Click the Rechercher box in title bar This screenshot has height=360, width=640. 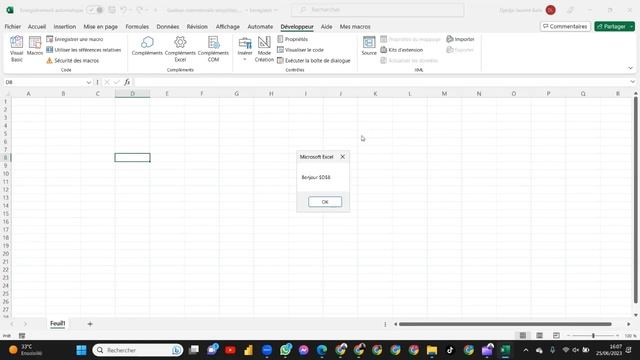(378, 10)
